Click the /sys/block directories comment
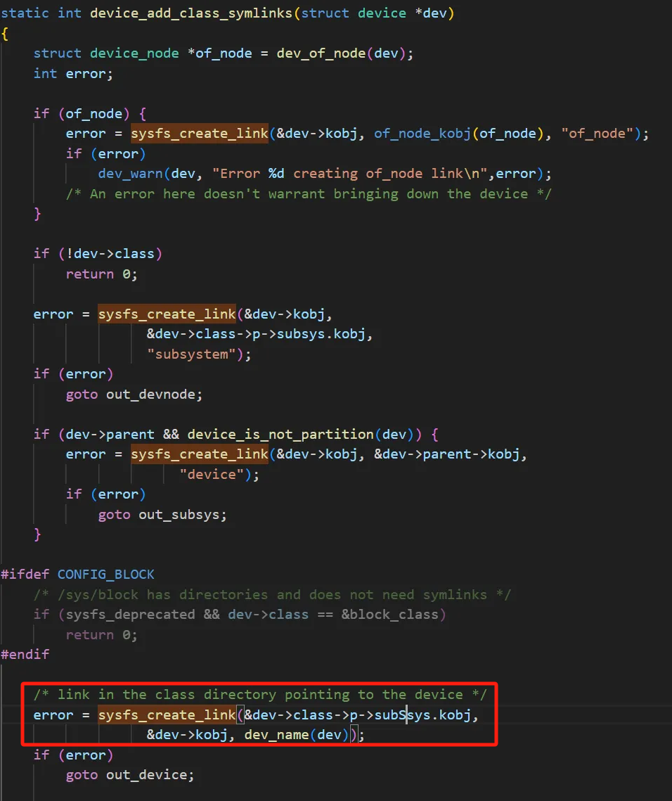The width and height of the screenshot is (672, 801). [272, 594]
